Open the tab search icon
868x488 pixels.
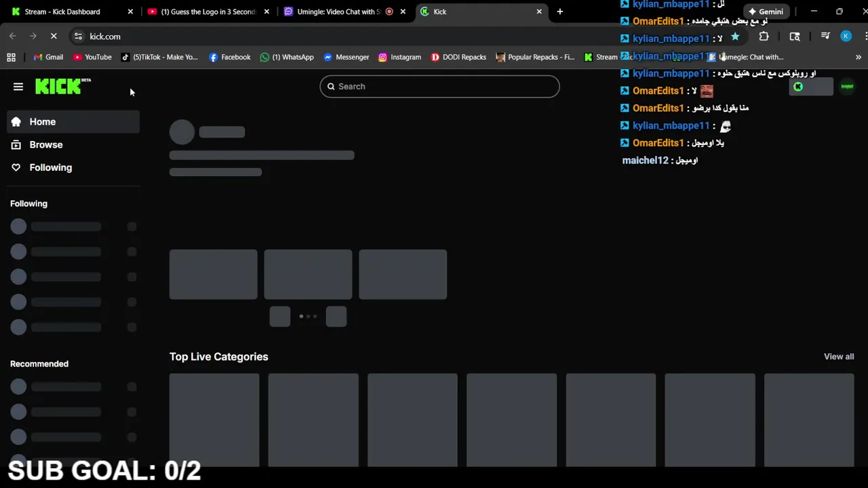795,37
